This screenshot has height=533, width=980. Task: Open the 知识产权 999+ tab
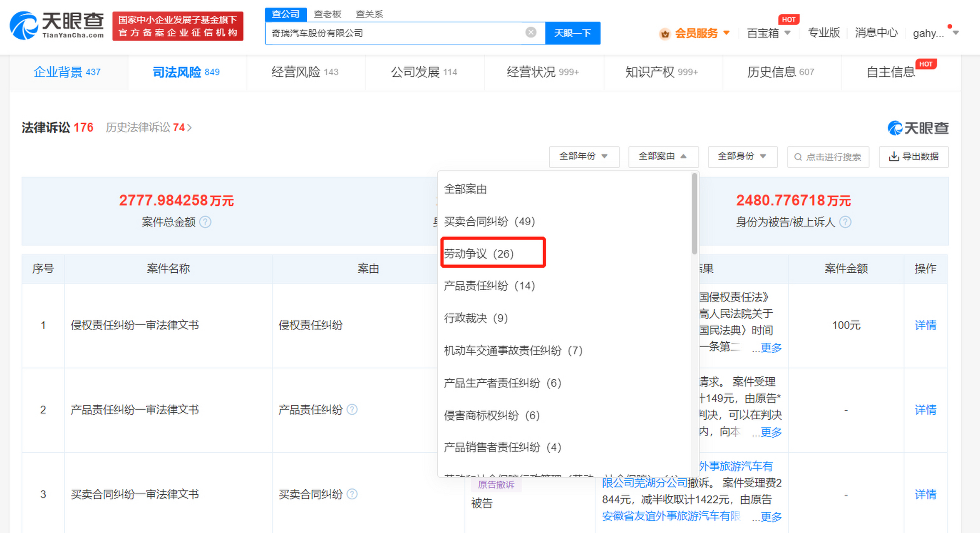pos(663,72)
